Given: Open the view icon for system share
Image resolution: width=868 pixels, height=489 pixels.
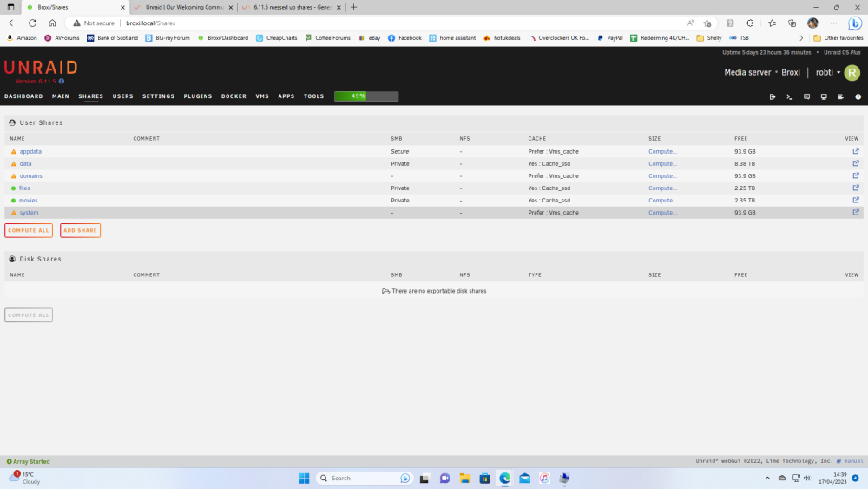Looking at the screenshot, I should [x=855, y=212].
